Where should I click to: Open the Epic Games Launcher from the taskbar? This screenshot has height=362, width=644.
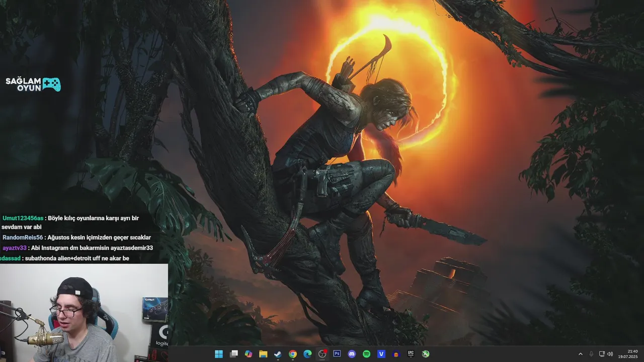pos(411,354)
